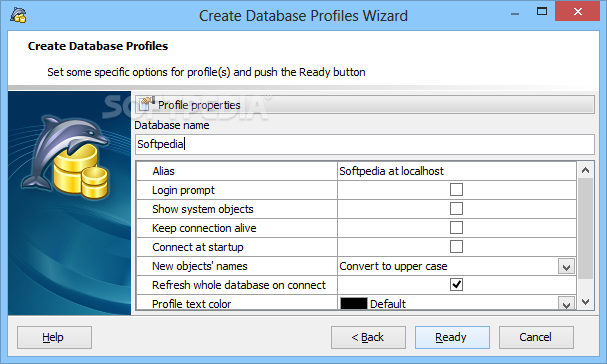This screenshot has width=607, height=364.
Task: Minimize the wizard window
Action: pos(515,14)
